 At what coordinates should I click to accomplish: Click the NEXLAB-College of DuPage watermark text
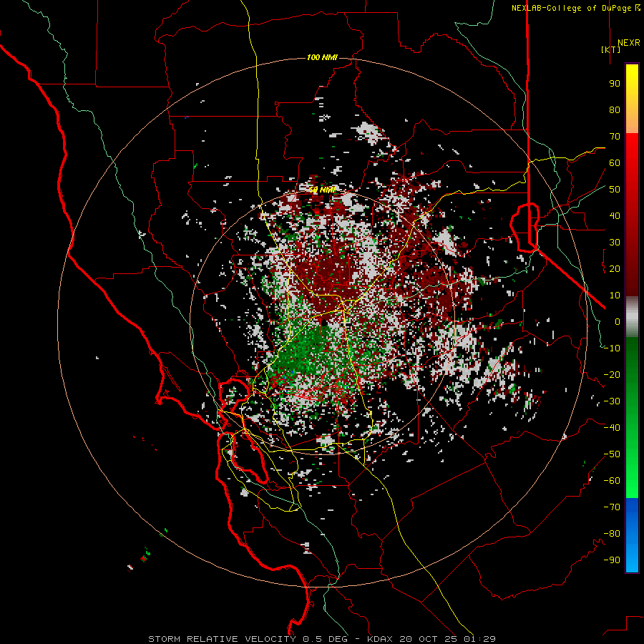point(575,8)
